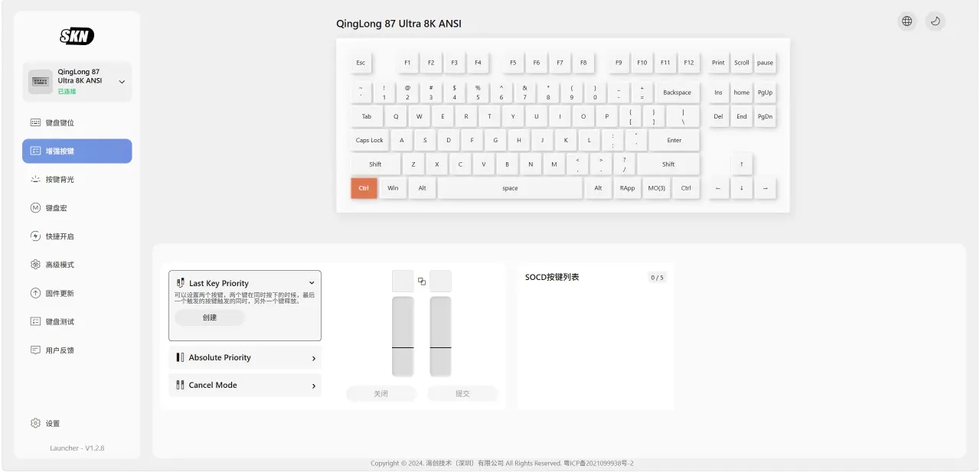
Task: Open 快捷开启 quick launch menu item
Action: (x=77, y=236)
